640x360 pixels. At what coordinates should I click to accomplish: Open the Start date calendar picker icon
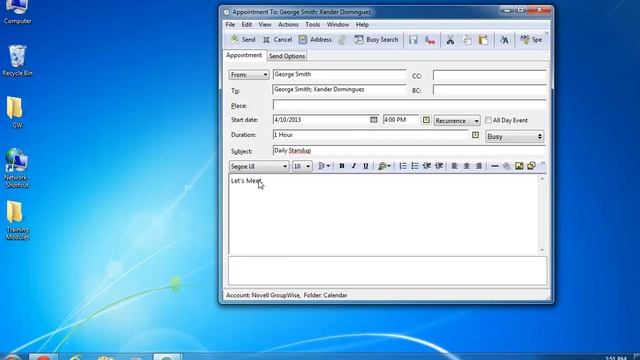(x=373, y=120)
